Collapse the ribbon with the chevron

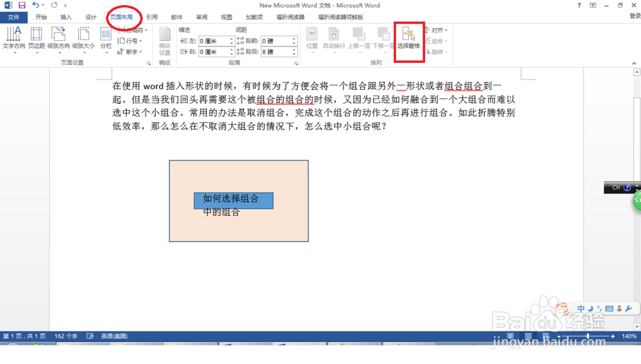click(634, 63)
